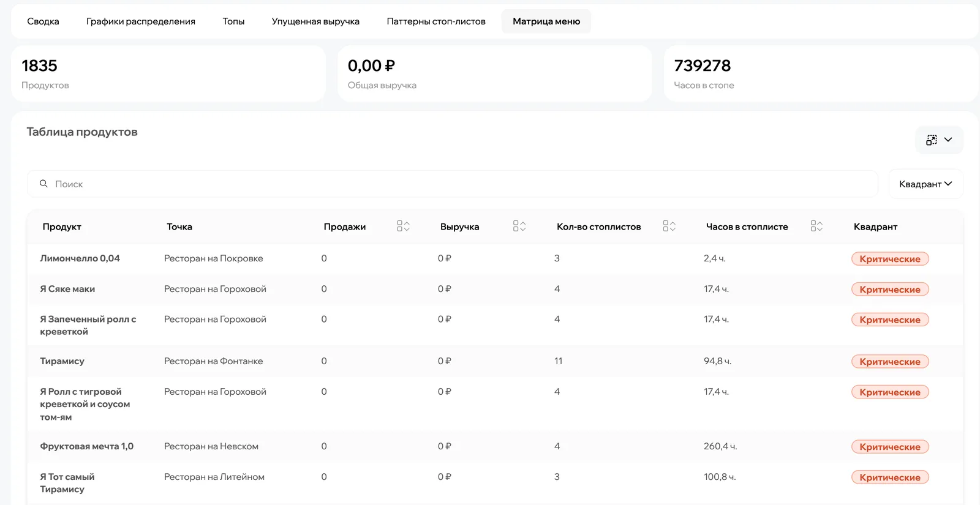Select the Я Тот самый Тирамису product
This screenshot has width=980, height=505.
point(67,483)
